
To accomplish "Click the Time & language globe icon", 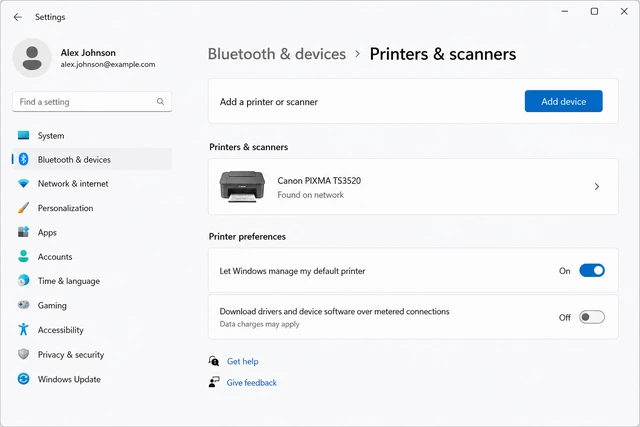I will 24,280.
